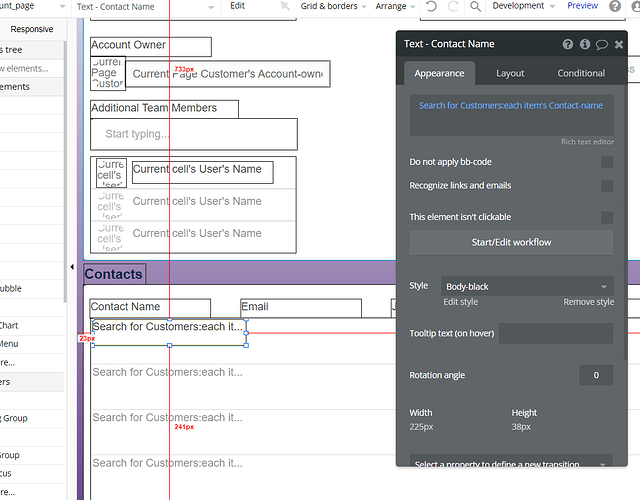
Task: Open the property panel's comment bubble icon
Action: [x=602, y=44]
